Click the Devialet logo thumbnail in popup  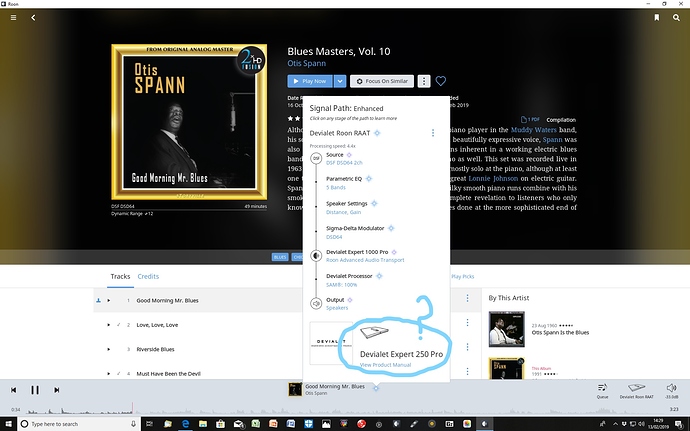click(331, 343)
